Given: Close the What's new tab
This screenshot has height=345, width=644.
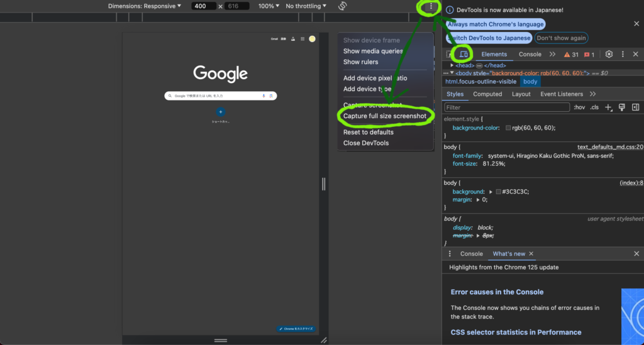Looking at the screenshot, I should pos(531,254).
